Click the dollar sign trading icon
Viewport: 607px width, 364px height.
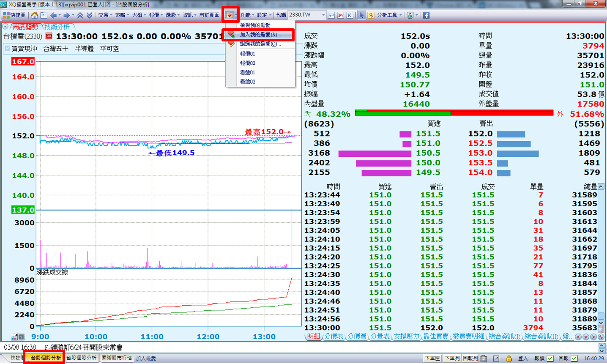click(371, 15)
